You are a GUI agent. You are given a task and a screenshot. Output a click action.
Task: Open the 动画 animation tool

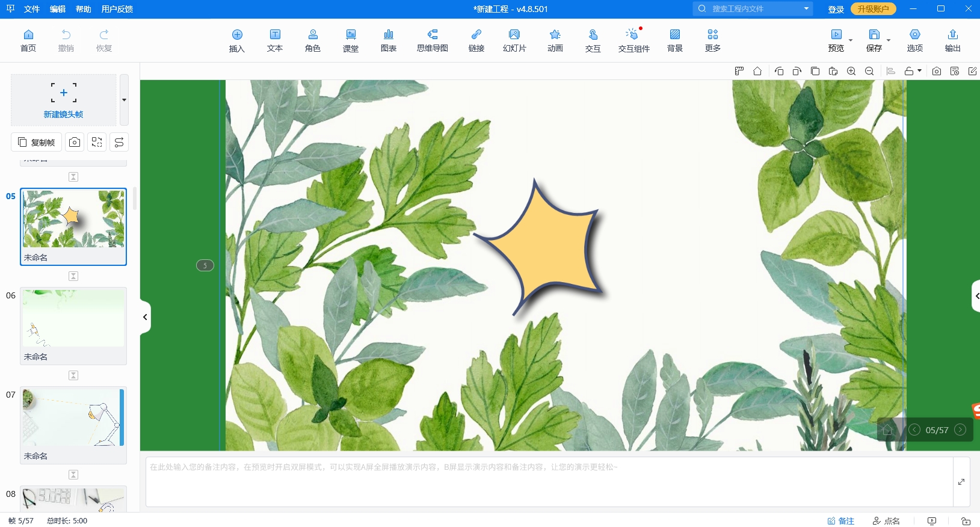coord(555,40)
